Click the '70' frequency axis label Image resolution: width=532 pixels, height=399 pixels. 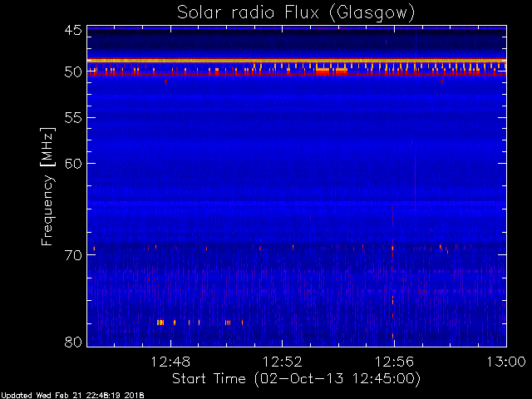pyautogui.click(x=73, y=255)
